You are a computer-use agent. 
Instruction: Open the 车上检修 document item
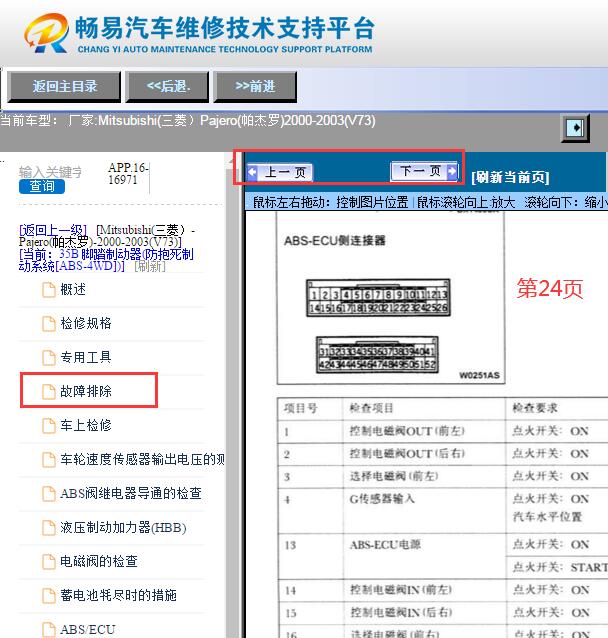[x=86, y=425]
